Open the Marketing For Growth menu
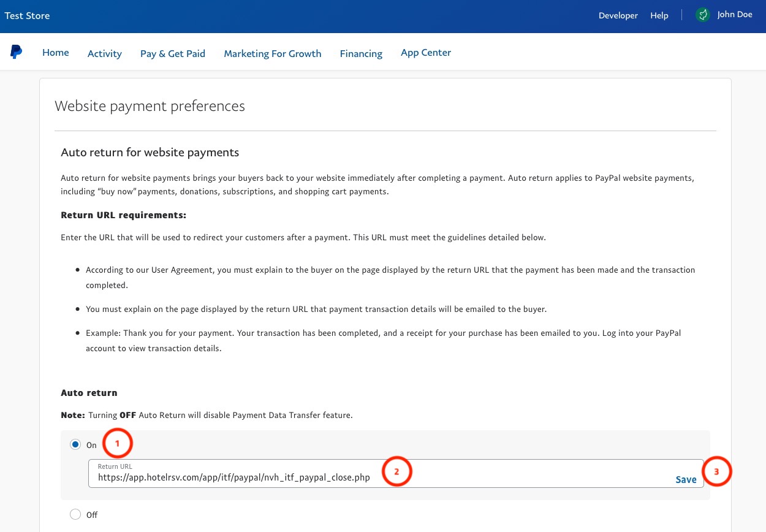Viewport: 766px width, 532px height. (273, 53)
